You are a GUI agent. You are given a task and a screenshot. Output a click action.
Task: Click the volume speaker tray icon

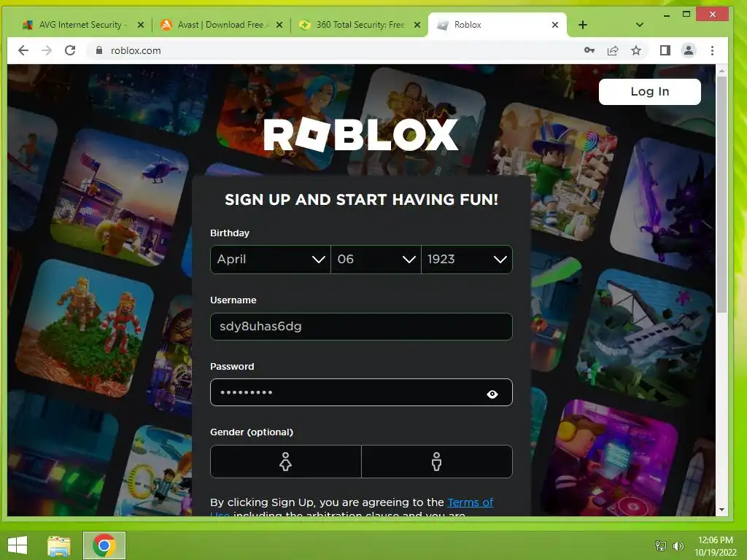tap(678, 545)
